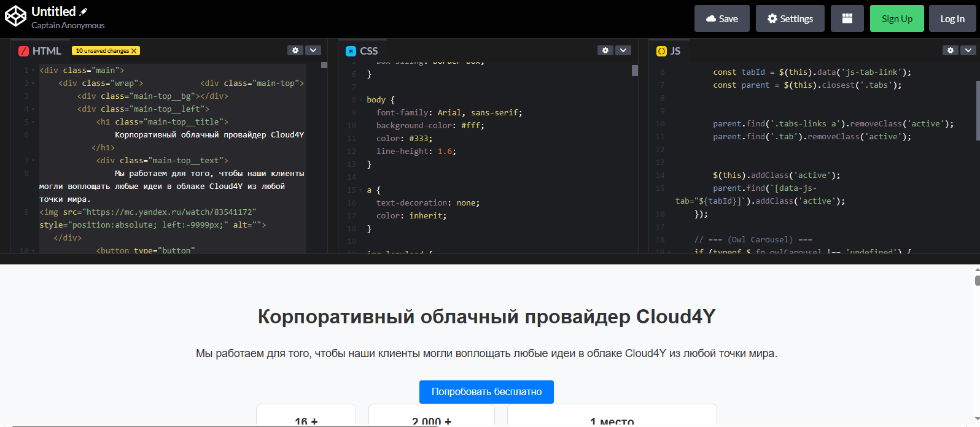Open the Change View layout button
The height and width of the screenshot is (427, 980).
pos(847,18)
